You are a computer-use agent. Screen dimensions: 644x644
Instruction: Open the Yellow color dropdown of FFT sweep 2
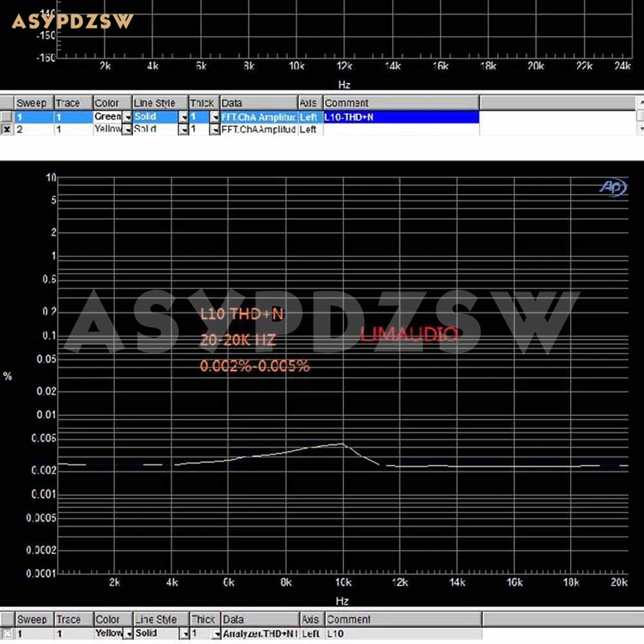pos(128,130)
